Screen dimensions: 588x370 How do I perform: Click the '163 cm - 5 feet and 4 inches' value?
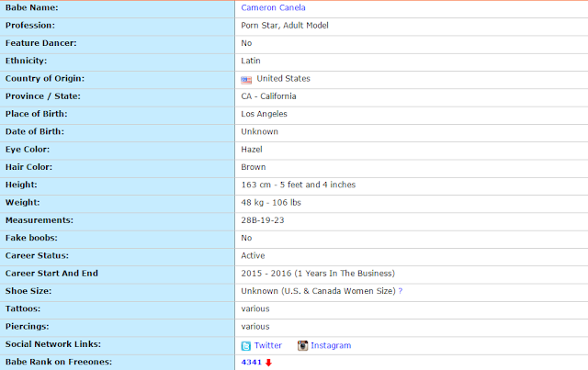click(x=298, y=185)
